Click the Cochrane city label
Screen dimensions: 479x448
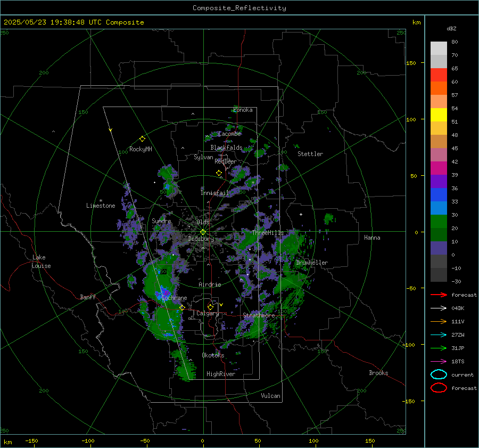(x=174, y=298)
